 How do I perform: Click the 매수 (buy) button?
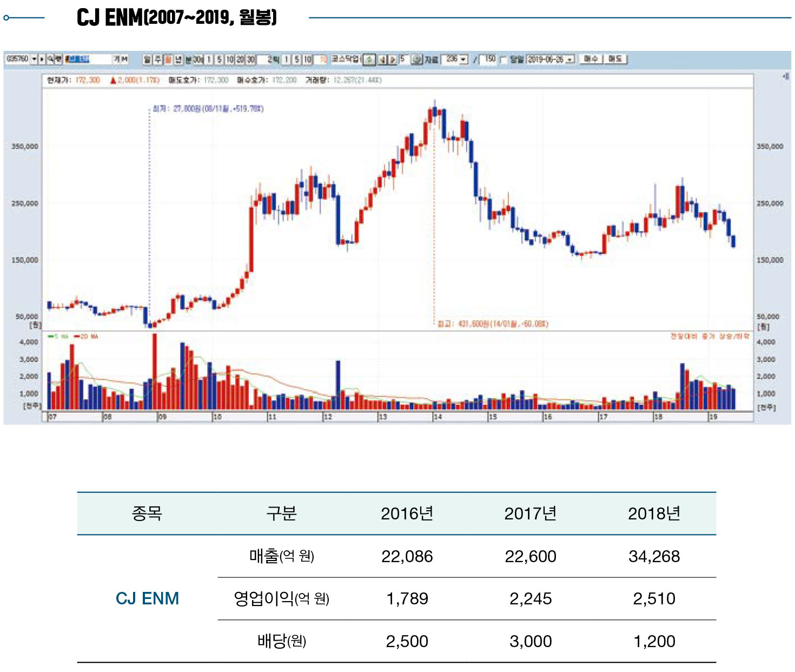(591, 59)
